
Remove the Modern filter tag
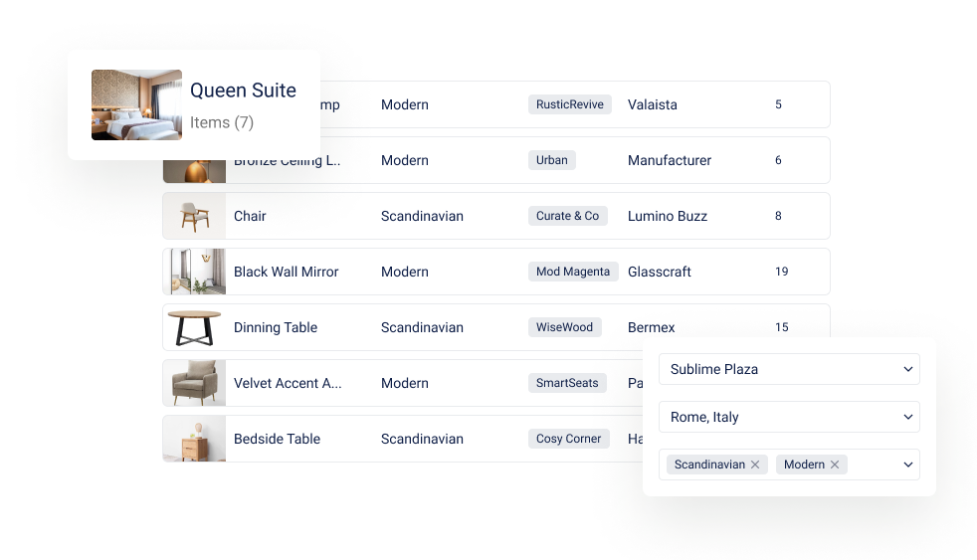point(835,465)
